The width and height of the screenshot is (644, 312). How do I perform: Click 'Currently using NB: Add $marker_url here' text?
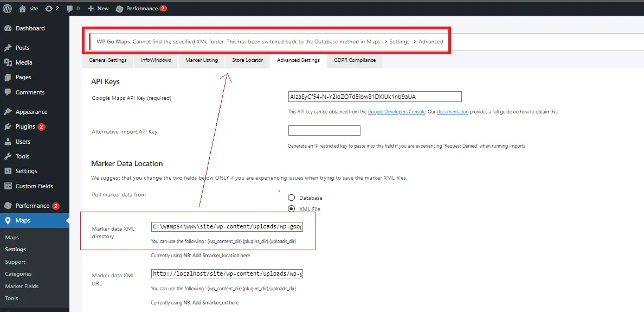[x=195, y=303]
